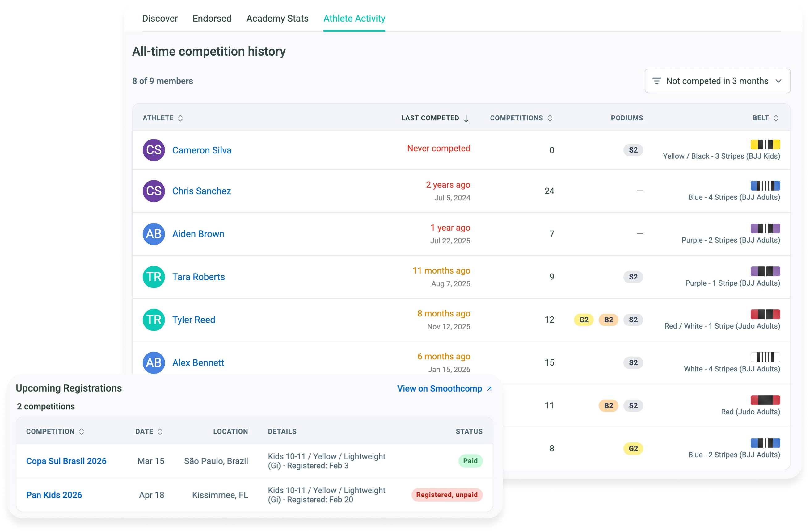Click Cameron Silva's S2 podium badge
Image resolution: width=810 pixels, height=532 pixels.
pyautogui.click(x=633, y=150)
